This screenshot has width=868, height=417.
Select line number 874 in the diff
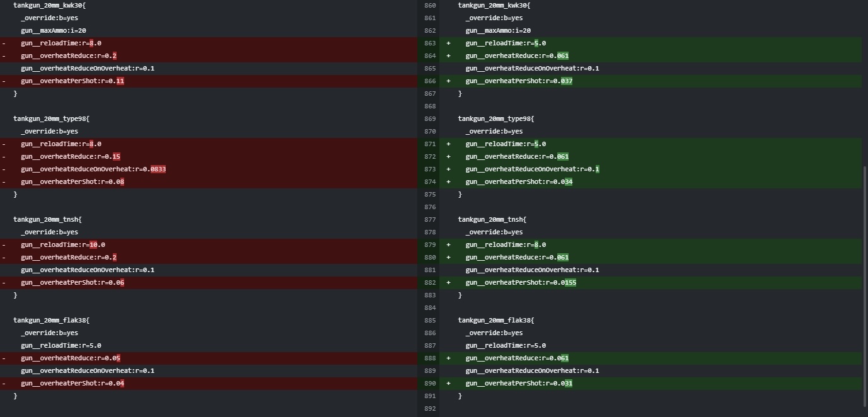coord(430,182)
